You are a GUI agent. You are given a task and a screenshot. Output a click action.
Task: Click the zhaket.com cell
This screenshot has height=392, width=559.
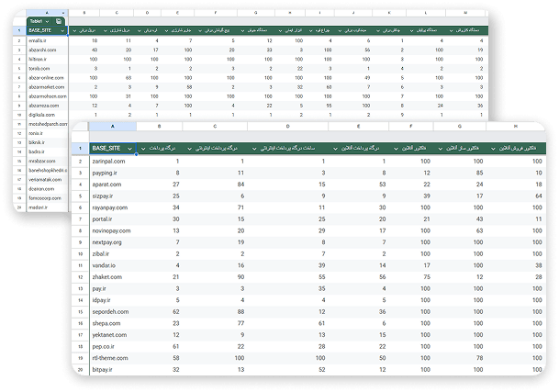[x=113, y=277]
